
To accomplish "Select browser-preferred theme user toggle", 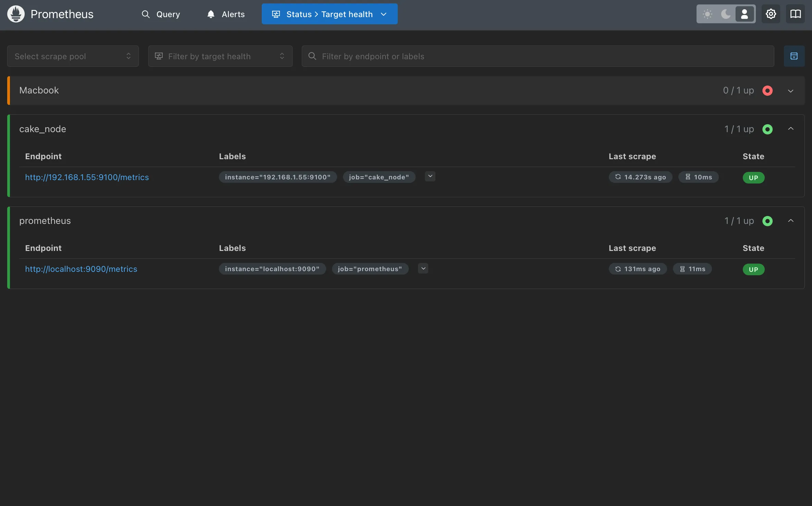I will (744, 14).
